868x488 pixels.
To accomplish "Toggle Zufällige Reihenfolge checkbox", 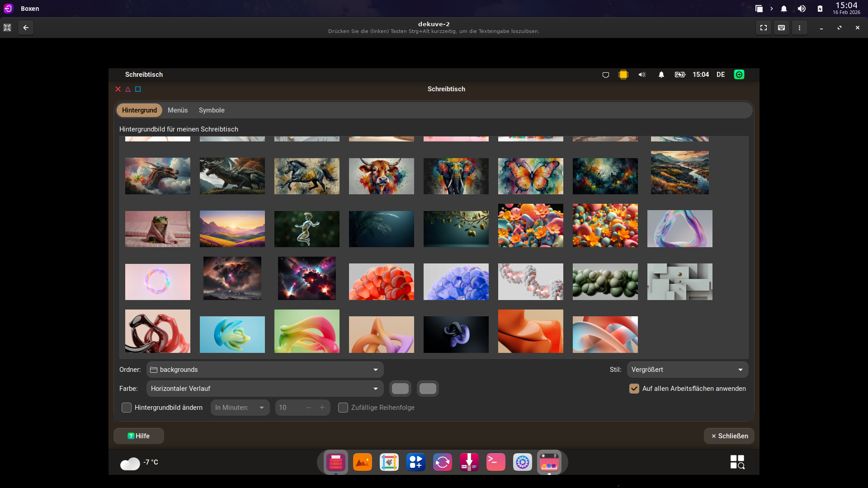I will point(343,408).
